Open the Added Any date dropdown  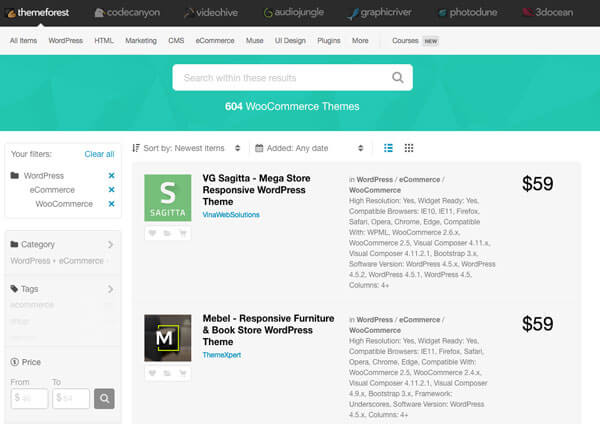(309, 148)
